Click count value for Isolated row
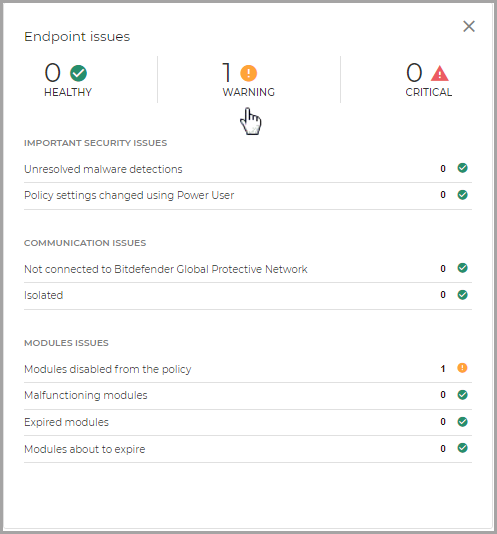This screenshot has width=497, height=534. pos(443,295)
